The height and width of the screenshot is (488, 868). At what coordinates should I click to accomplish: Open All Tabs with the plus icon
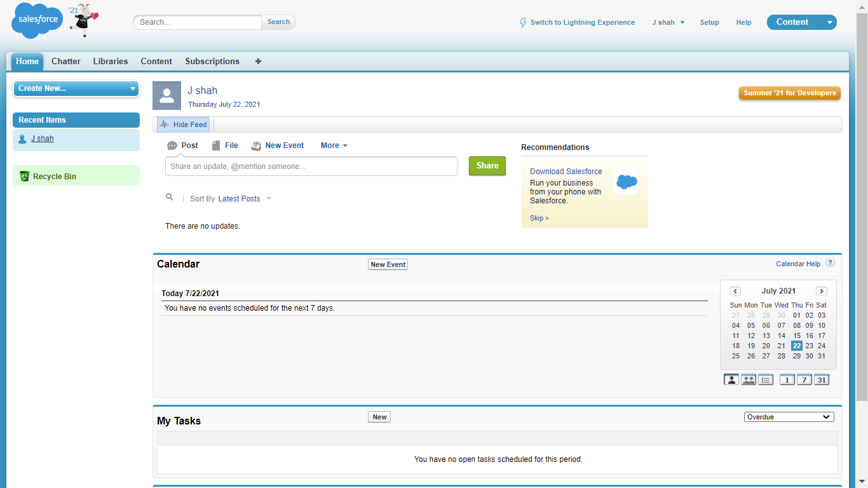(x=258, y=62)
